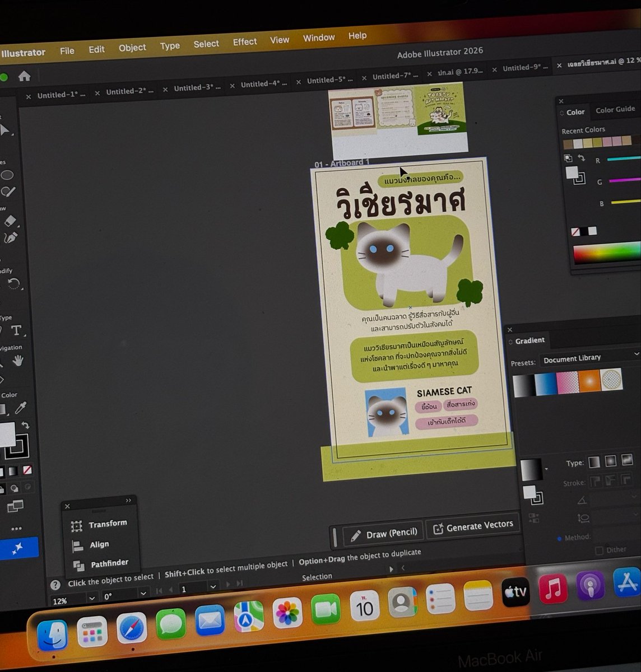Open the rotate view 0° dropdown
Viewport: 641px width, 672px height.
pos(143,593)
